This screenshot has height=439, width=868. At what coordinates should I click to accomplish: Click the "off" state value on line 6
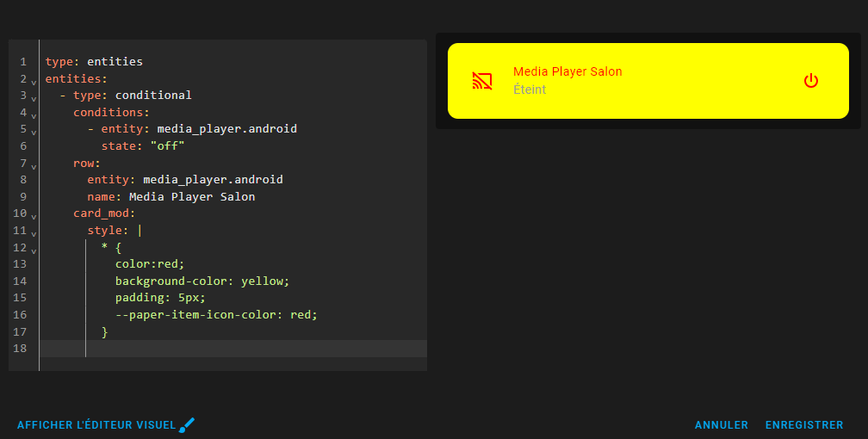coord(167,146)
